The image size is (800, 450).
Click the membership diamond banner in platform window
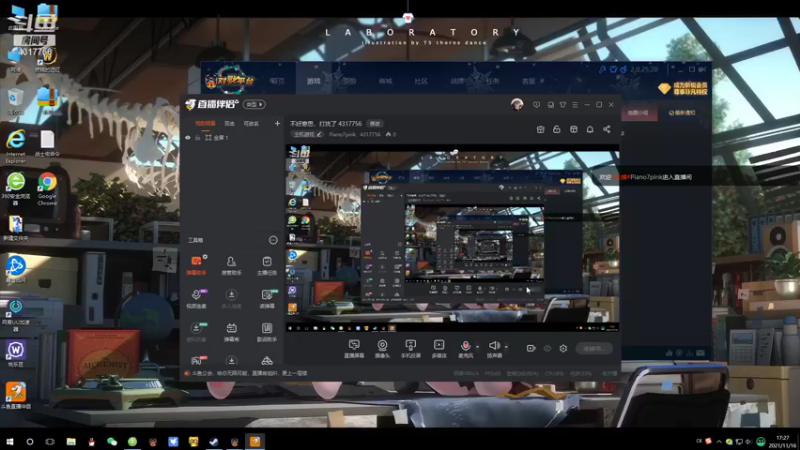click(683, 89)
